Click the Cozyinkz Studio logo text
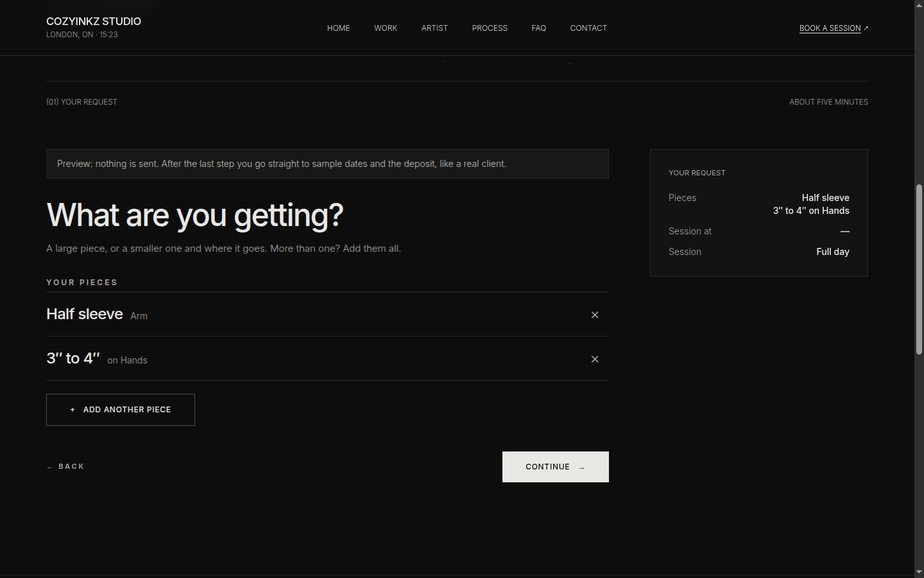 (x=94, y=21)
